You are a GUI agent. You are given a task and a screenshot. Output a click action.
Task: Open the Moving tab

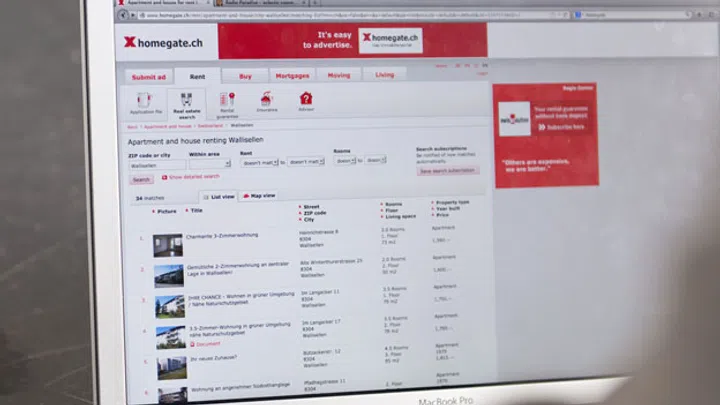pos(339,75)
